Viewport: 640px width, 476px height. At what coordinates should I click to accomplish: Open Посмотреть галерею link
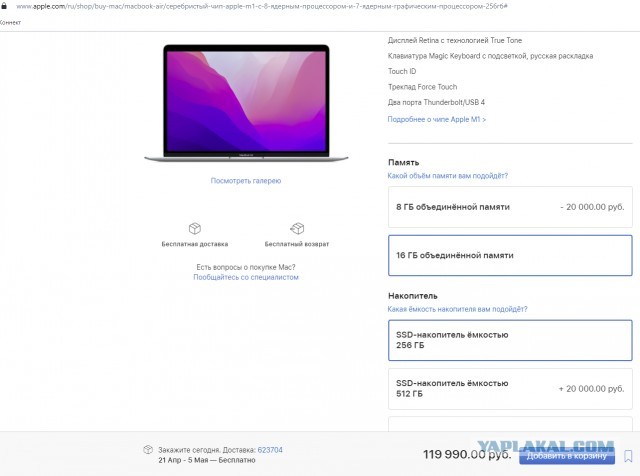[x=246, y=180]
